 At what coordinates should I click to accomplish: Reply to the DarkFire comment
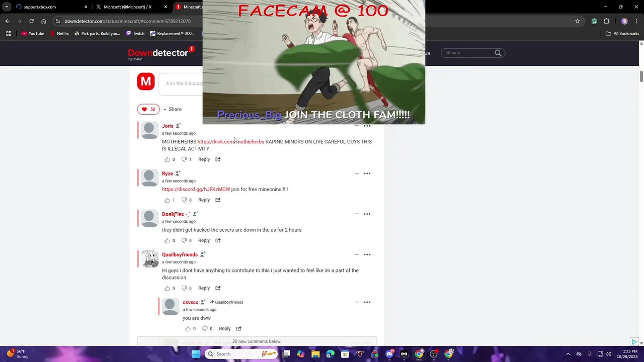point(204,240)
